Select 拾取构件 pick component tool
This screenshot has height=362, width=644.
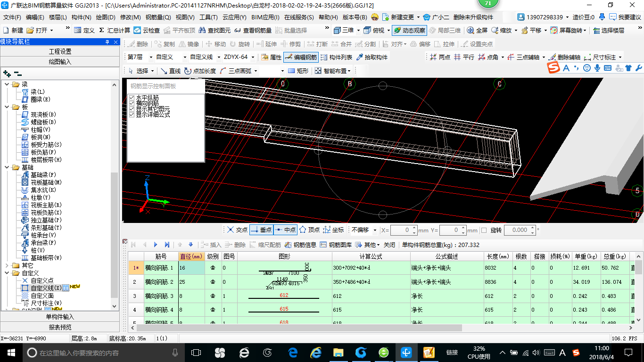point(372,57)
